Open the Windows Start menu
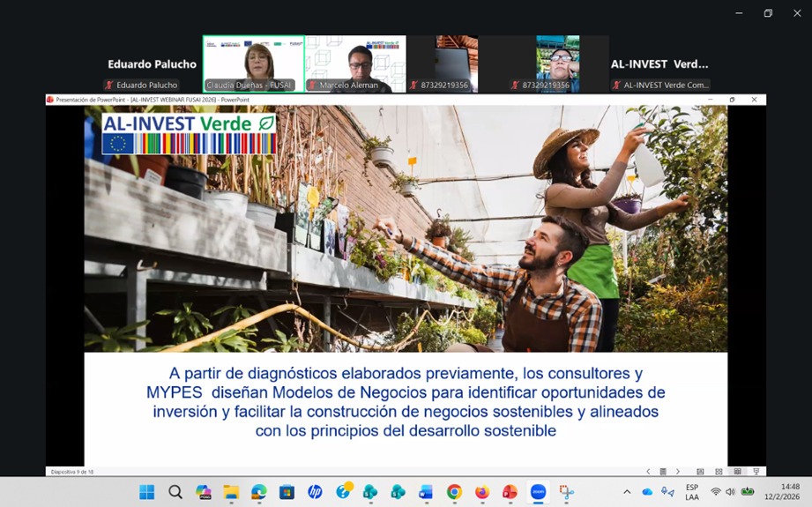 click(x=147, y=492)
